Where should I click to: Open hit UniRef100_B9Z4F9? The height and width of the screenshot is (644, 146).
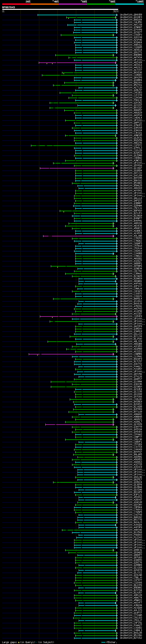pos(131,359)
